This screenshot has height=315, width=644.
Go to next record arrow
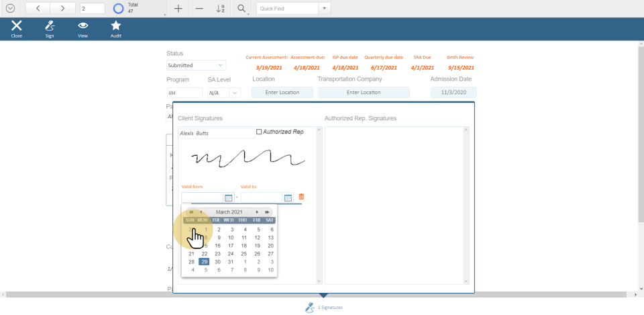click(62, 9)
